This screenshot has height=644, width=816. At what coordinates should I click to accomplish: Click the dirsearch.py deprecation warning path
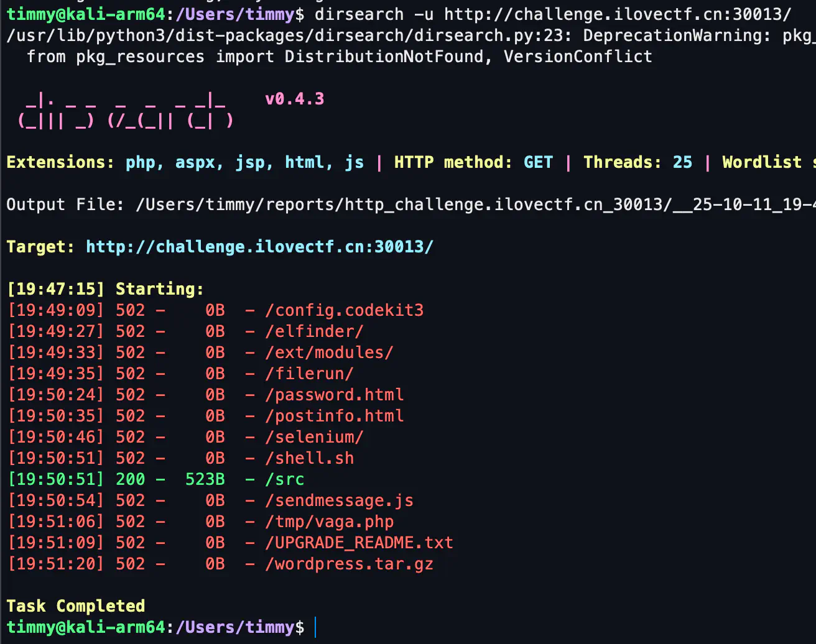[x=285, y=35]
